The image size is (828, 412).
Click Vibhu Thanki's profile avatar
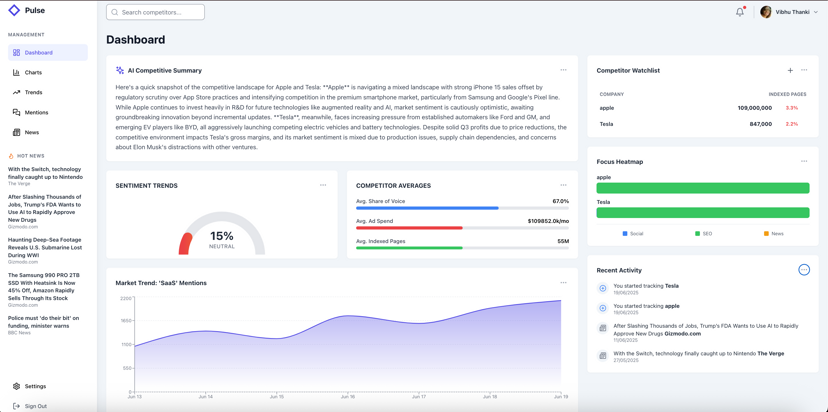[766, 12]
